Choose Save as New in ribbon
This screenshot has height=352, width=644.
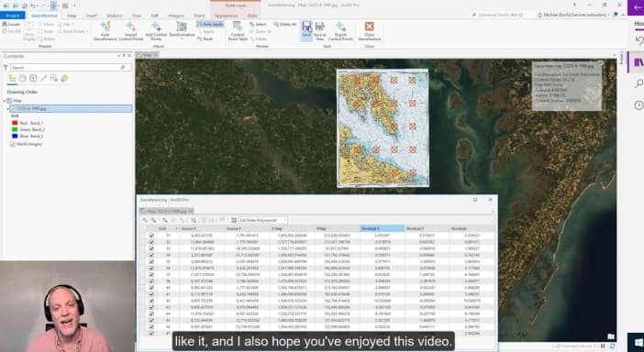[320, 31]
